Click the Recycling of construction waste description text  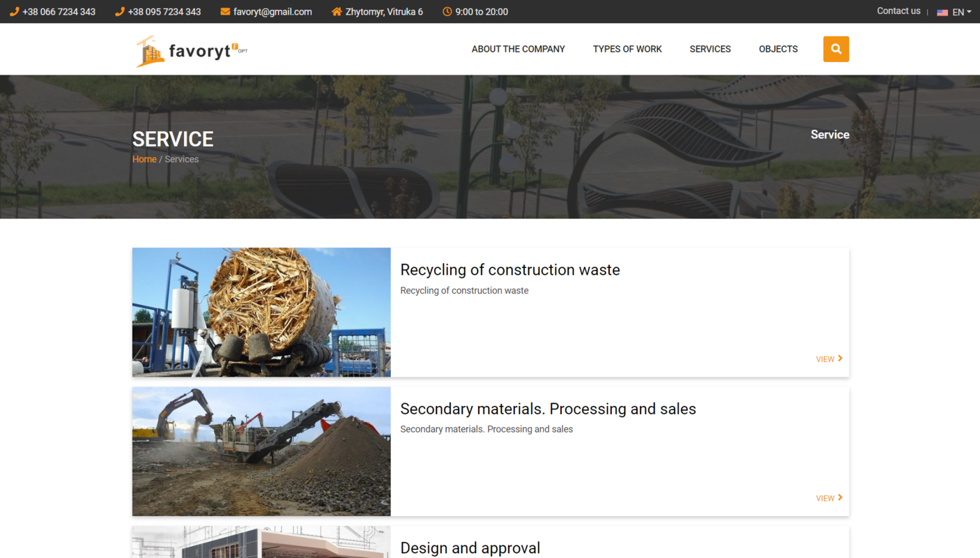pos(464,290)
